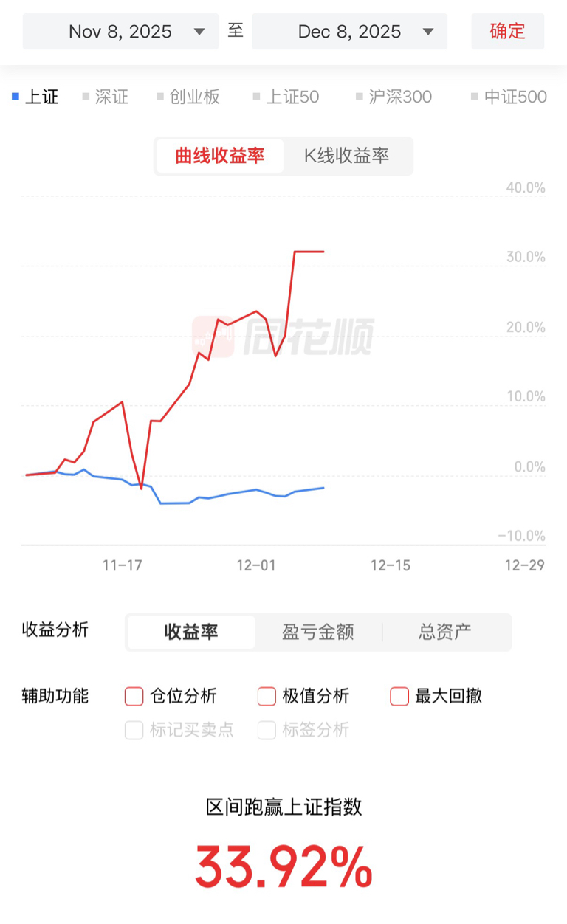The height and width of the screenshot is (924, 567).
Task: Select the 深证 index comparison
Action: tap(106, 97)
